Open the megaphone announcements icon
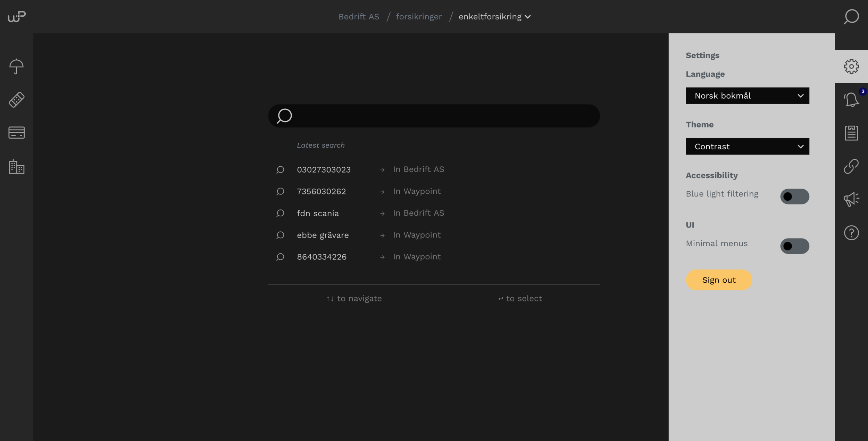The width and height of the screenshot is (868, 441). point(851,199)
